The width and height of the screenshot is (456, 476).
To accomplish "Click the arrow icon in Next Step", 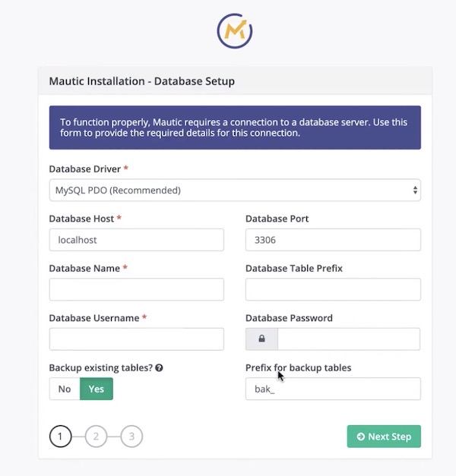I will coord(360,437).
